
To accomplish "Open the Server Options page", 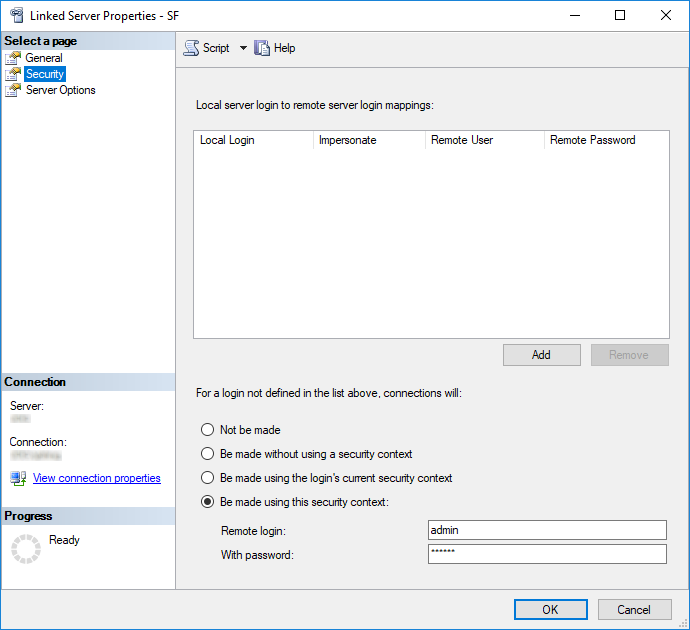I will click(x=61, y=90).
